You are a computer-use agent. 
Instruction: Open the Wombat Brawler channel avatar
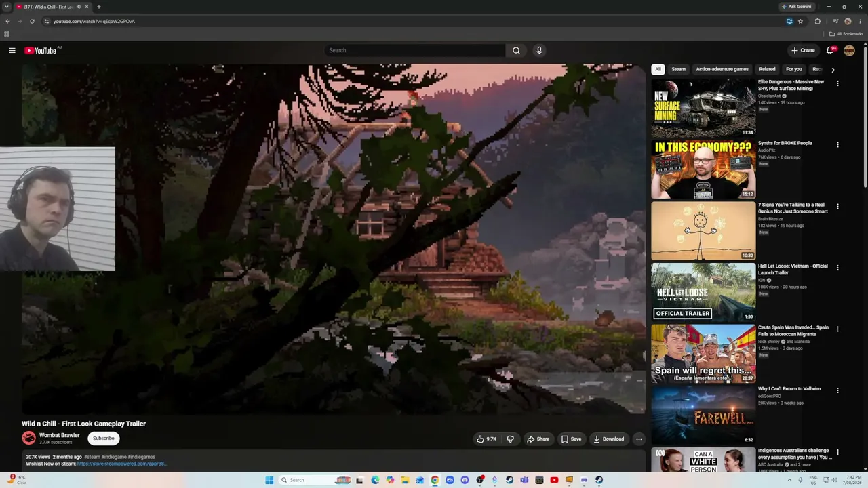tap(28, 438)
